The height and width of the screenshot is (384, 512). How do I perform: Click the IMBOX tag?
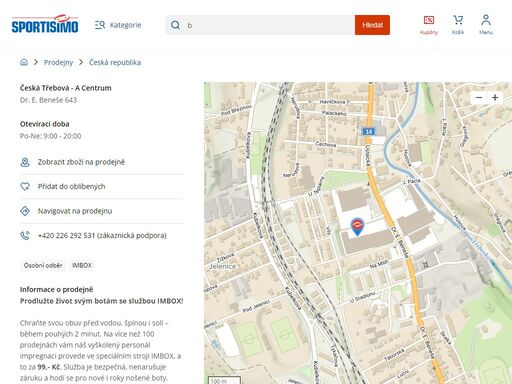[x=82, y=265]
